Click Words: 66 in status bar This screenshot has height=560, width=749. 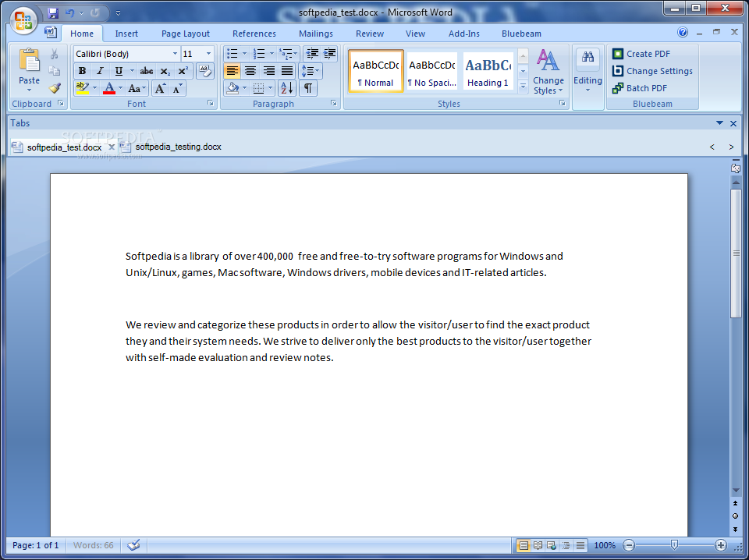[93, 545]
